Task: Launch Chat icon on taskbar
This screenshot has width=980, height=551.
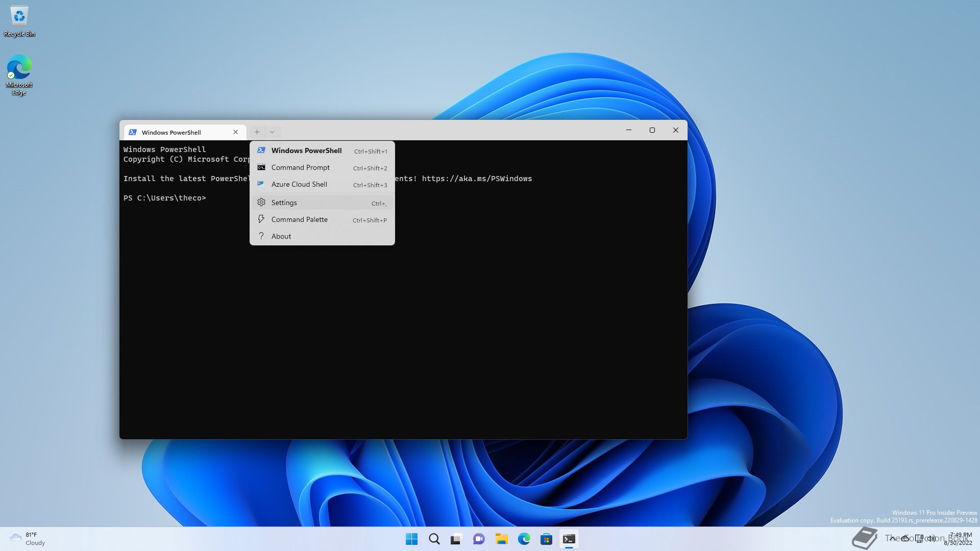Action: coord(479,539)
